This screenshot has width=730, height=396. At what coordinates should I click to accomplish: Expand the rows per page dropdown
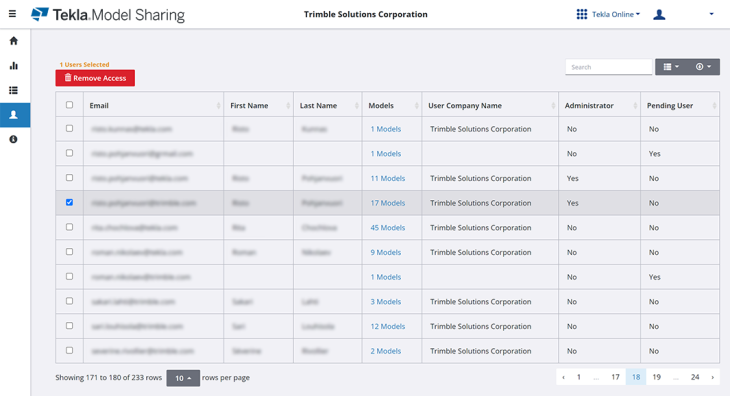tap(183, 378)
